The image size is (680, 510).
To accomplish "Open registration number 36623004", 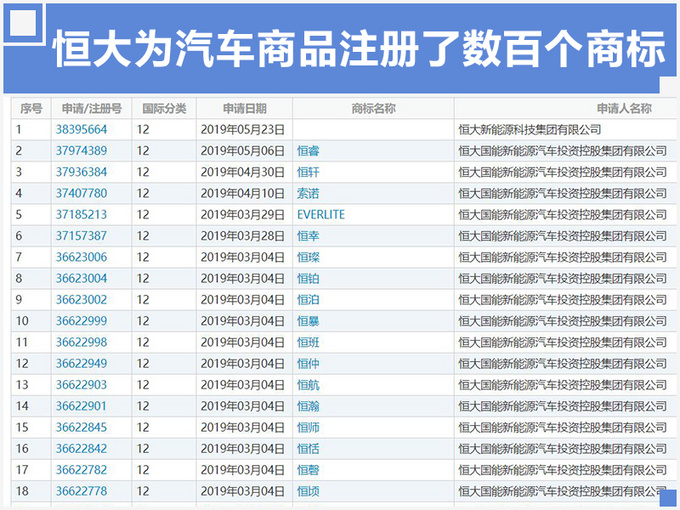I will [x=81, y=278].
